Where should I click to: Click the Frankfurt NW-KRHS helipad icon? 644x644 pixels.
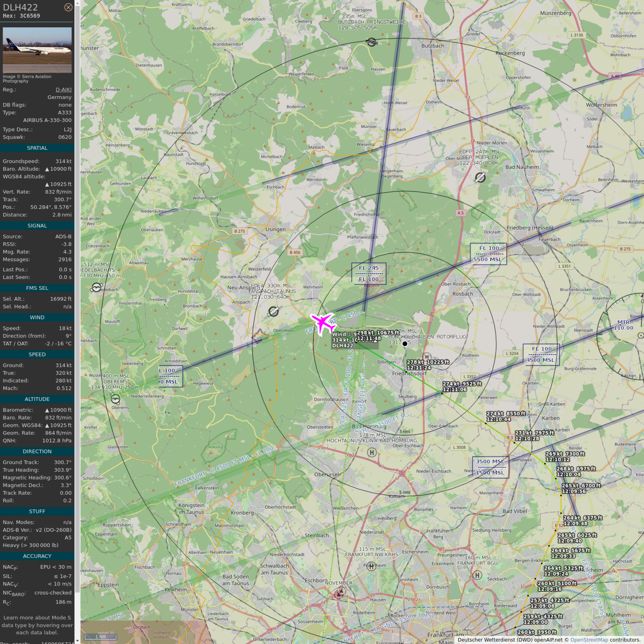click(371, 566)
